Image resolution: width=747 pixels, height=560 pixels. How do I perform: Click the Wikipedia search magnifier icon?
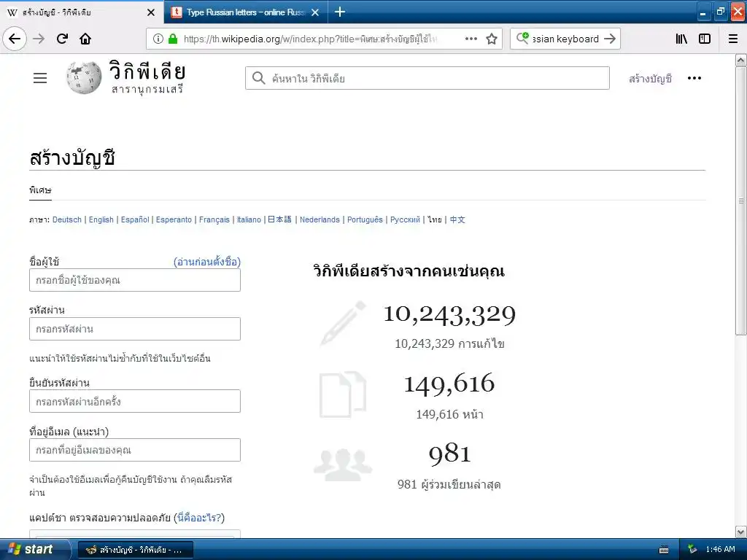coord(259,78)
